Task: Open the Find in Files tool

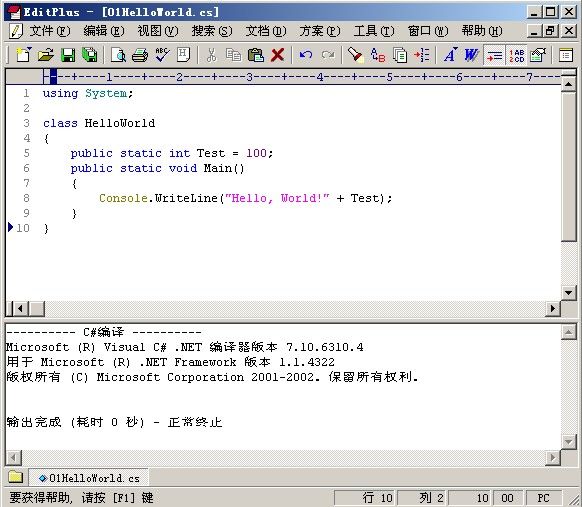Action: tap(400, 55)
